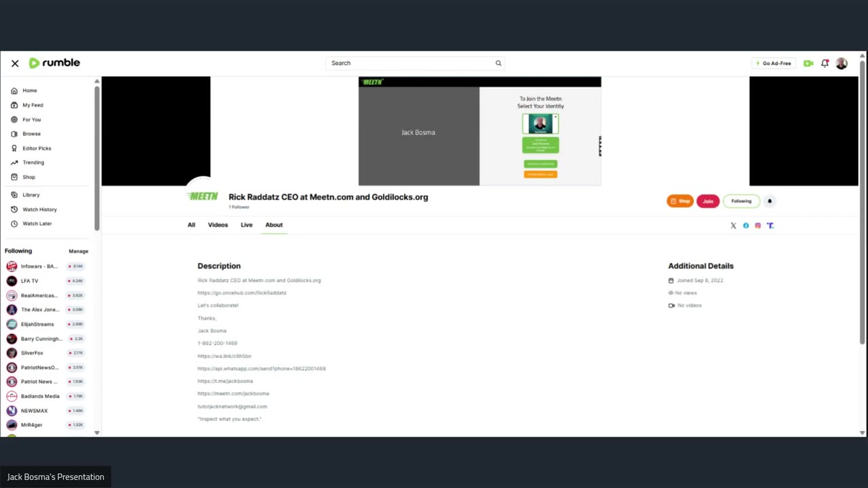868x488 pixels.
Task: Open the api.whatsapp.com send link
Action: point(262,369)
